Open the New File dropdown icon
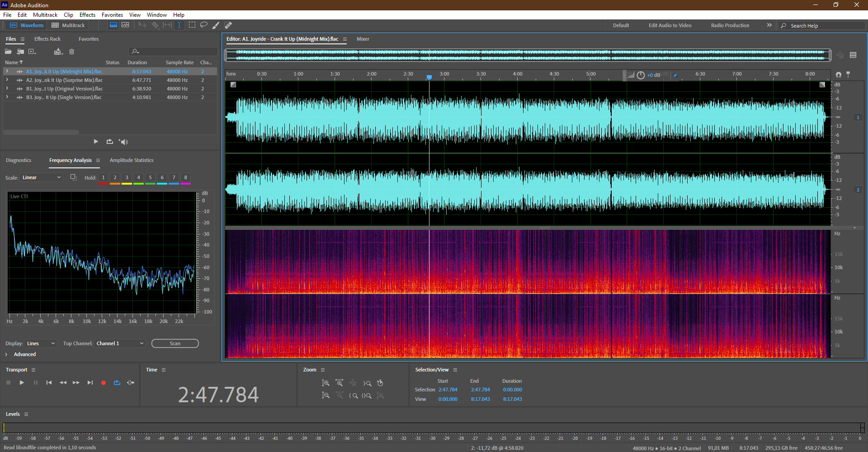This screenshot has width=868, height=452. point(32,52)
